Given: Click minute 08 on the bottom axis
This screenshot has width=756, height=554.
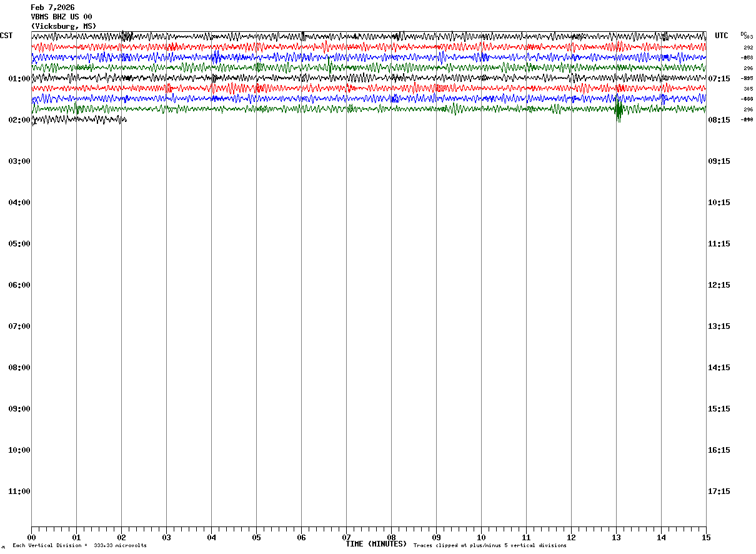Looking at the screenshot, I should coord(391,537).
